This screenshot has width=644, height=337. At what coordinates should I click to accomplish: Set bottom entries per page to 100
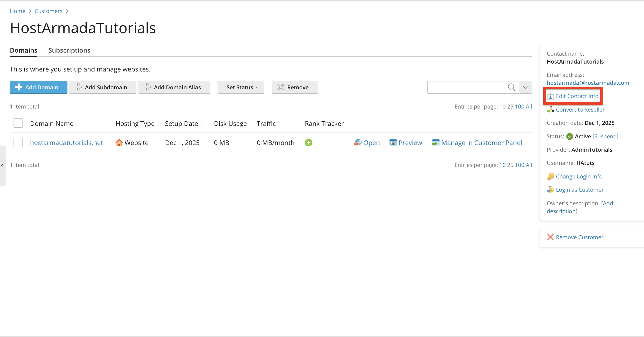(x=520, y=165)
